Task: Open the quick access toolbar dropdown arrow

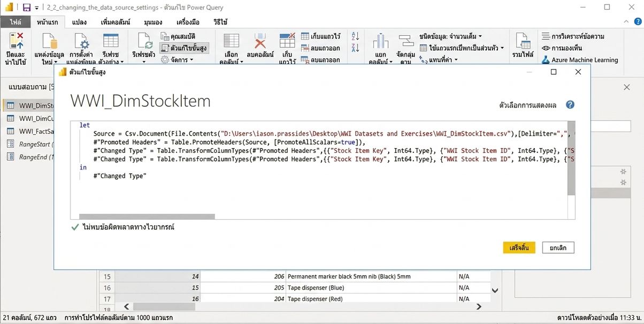Action: click(x=37, y=8)
